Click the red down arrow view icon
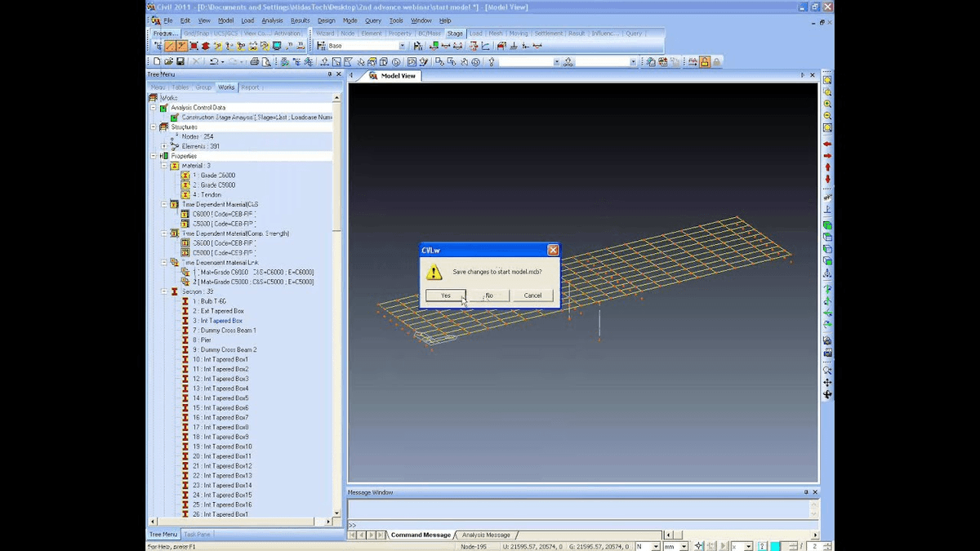The width and height of the screenshot is (980, 551). (x=827, y=179)
